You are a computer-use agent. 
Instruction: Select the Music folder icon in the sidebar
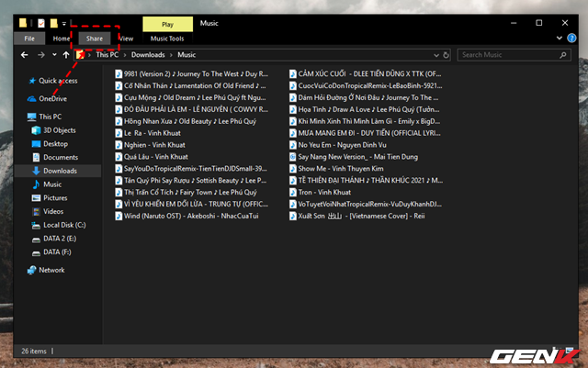point(35,184)
